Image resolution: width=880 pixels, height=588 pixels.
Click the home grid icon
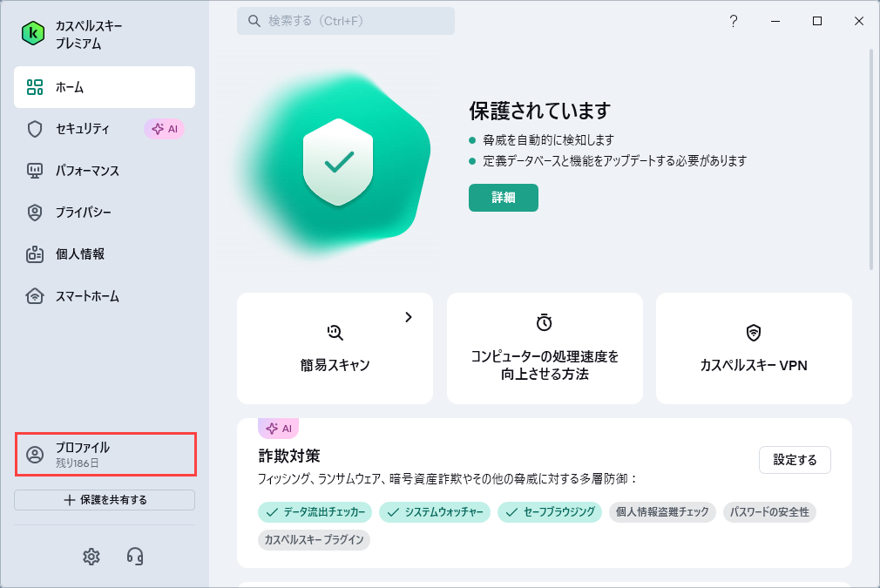(x=35, y=87)
